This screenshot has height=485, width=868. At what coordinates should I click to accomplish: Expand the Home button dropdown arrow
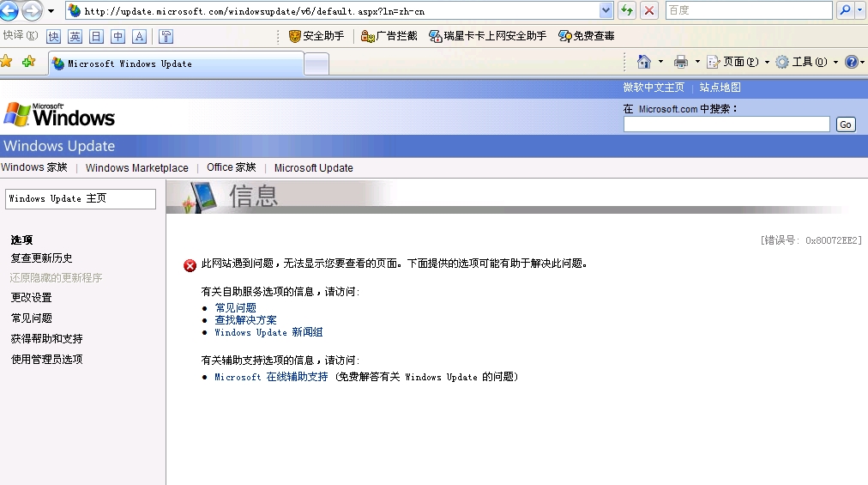[x=660, y=62]
